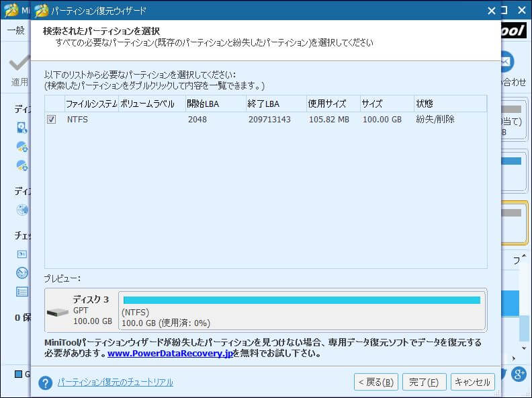Open the 一般 menu in main window
The height and width of the screenshot is (398, 532).
coord(16,30)
